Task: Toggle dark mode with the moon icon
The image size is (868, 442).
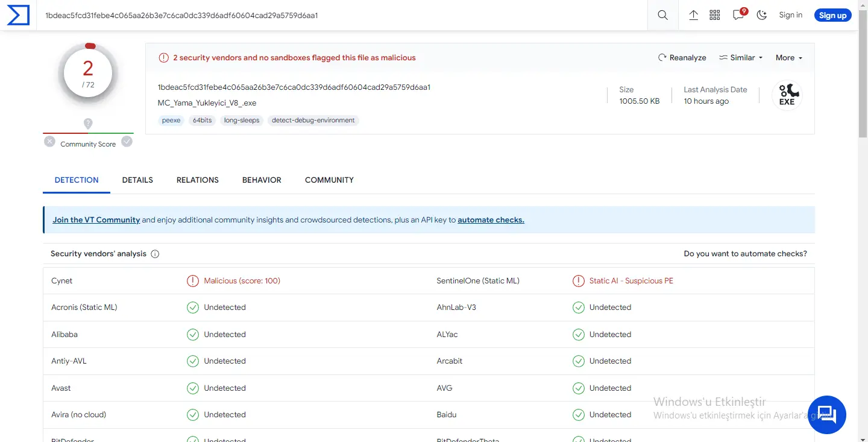Action: coord(762,15)
